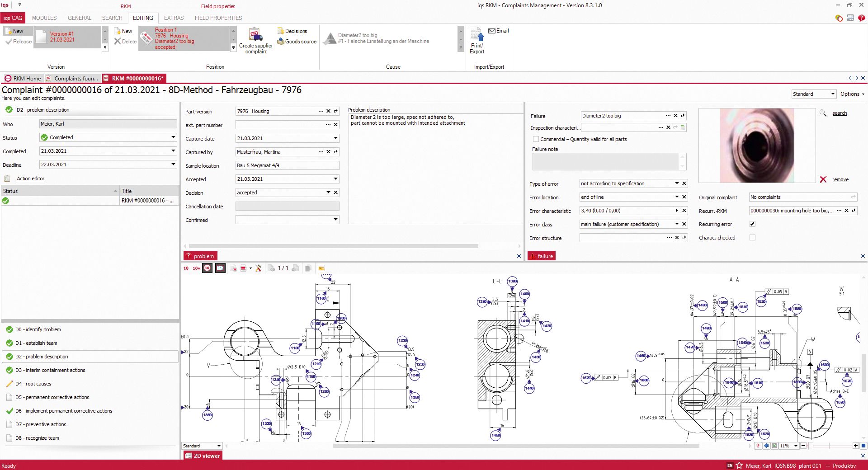Click the Email icon in the ribbon

pyautogui.click(x=492, y=31)
